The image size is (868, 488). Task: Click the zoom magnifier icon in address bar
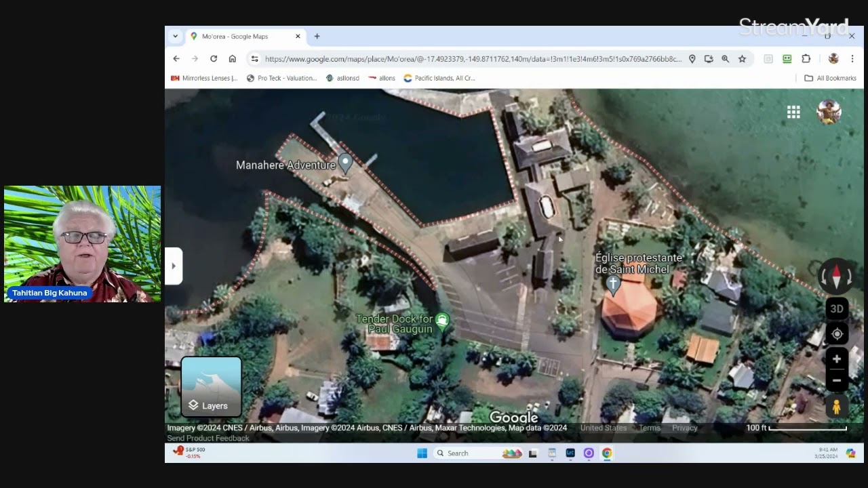click(x=726, y=59)
